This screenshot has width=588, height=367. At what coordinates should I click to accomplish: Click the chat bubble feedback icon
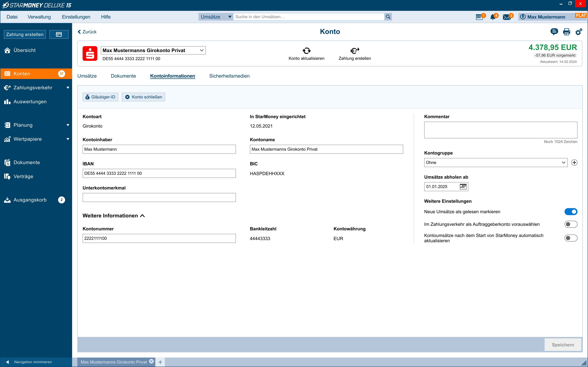click(x=554, y=32)
